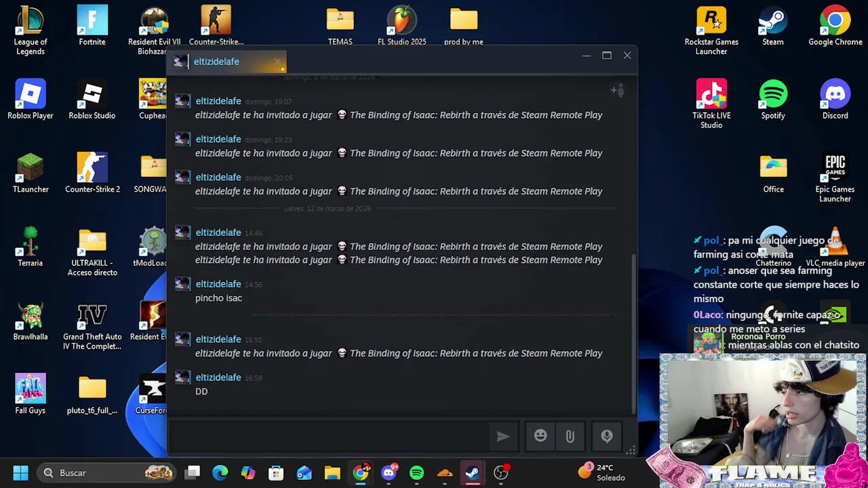Open Roblox Studio desktop icon

click(92, 100)
